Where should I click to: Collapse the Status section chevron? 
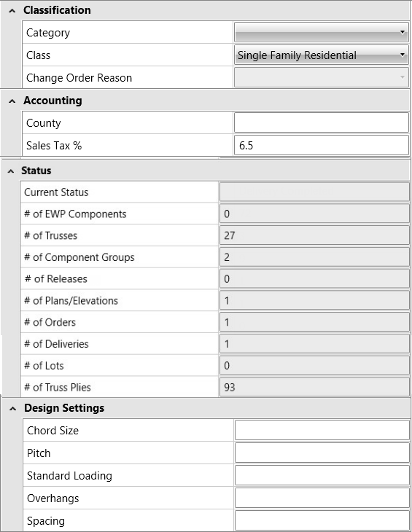click(x=11, y=171)
